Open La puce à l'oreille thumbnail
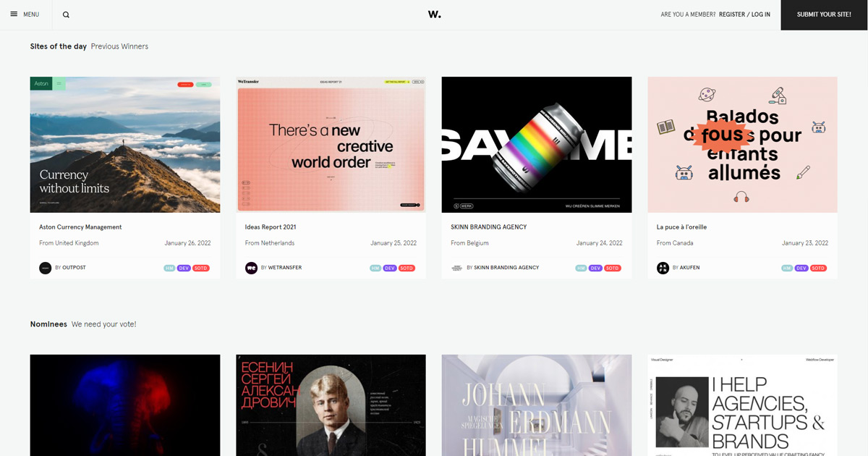Screen dimensions: 868x456 (742, 145)
